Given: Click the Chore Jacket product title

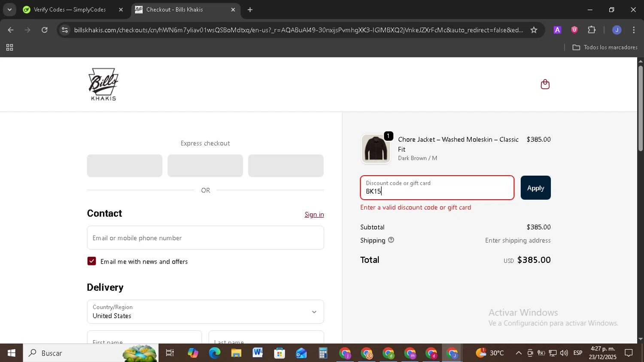Looking at the screenshot, I should [x=458, y=144].
